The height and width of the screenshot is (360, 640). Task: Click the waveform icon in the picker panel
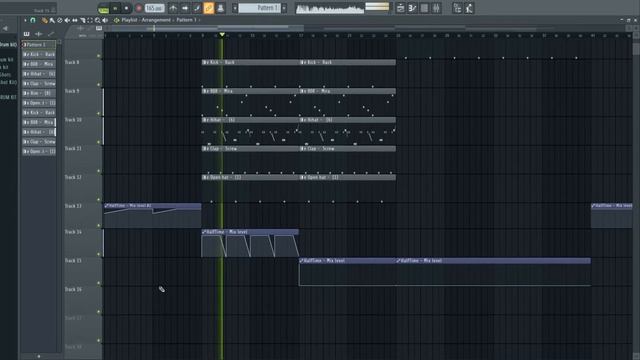point(39,34)
